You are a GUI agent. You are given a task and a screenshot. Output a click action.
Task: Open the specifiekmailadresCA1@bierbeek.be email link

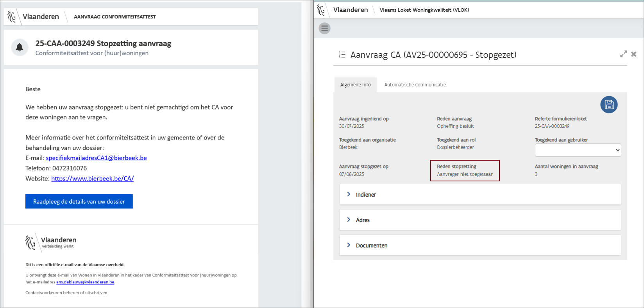(96, 158)
